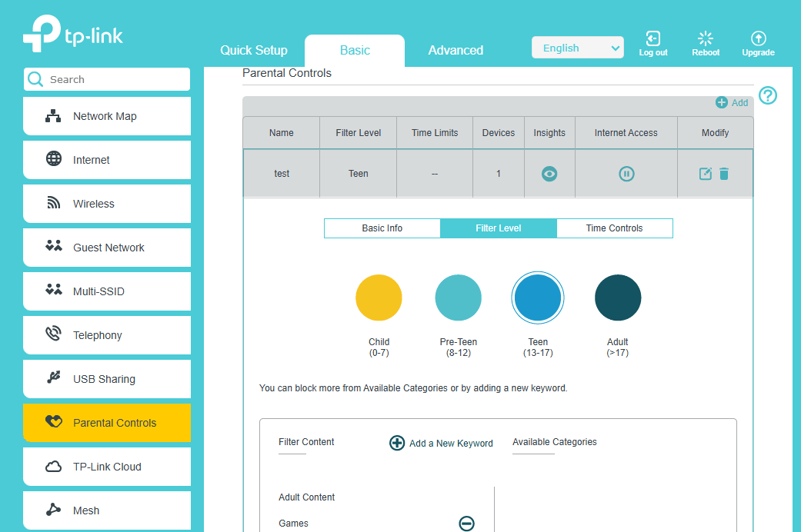Pause internet access for test profile
This screenshot has width=801, height=532.
626,174
